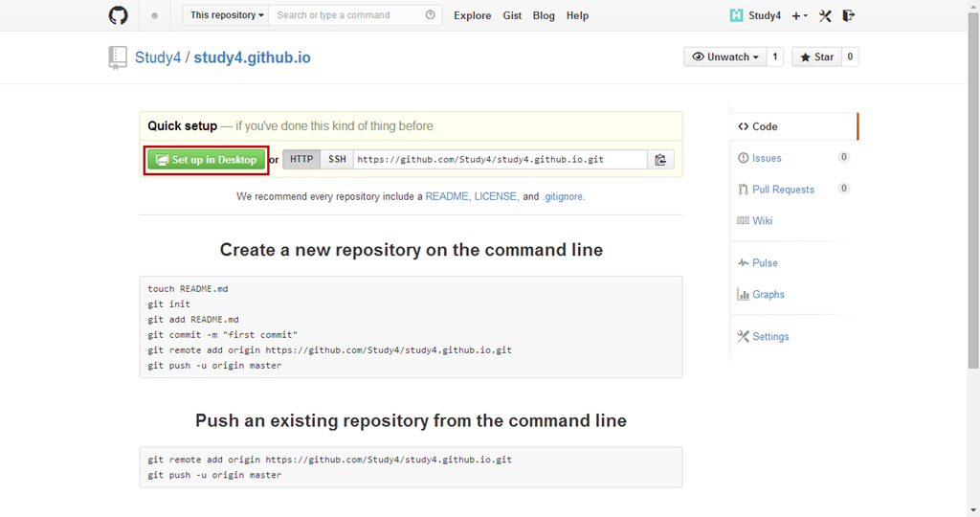980x517 pixels.
Task: Open account settings tools icon in header
Action: (825, 15)
